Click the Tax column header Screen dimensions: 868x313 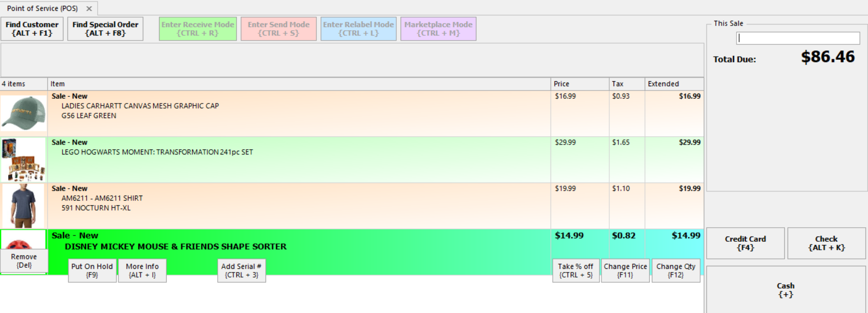[x=627, y=84]
